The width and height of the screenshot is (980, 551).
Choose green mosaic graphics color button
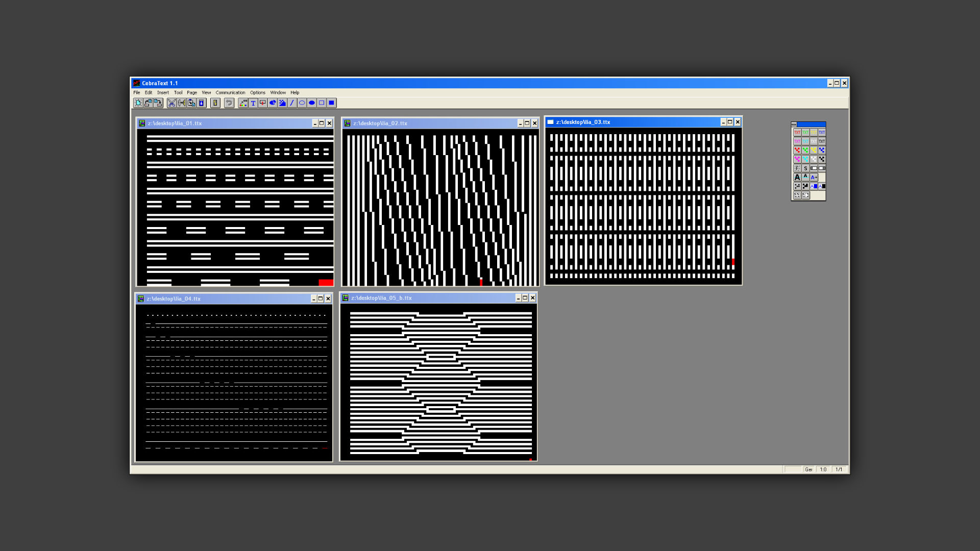pos(805,151)
